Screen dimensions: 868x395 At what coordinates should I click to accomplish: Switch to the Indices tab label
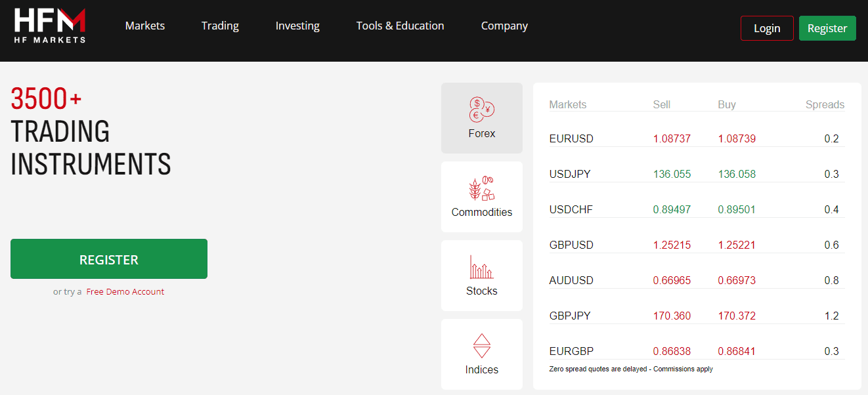(482, 369)
